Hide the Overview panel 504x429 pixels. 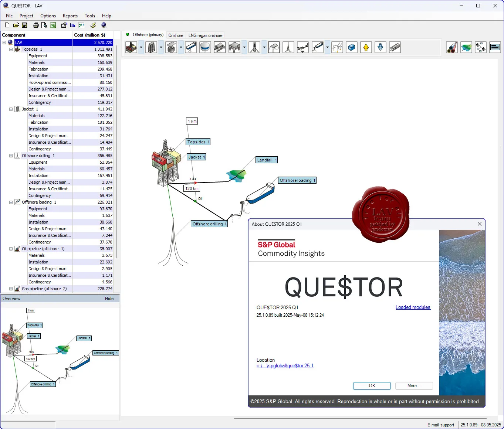[109, 299]
